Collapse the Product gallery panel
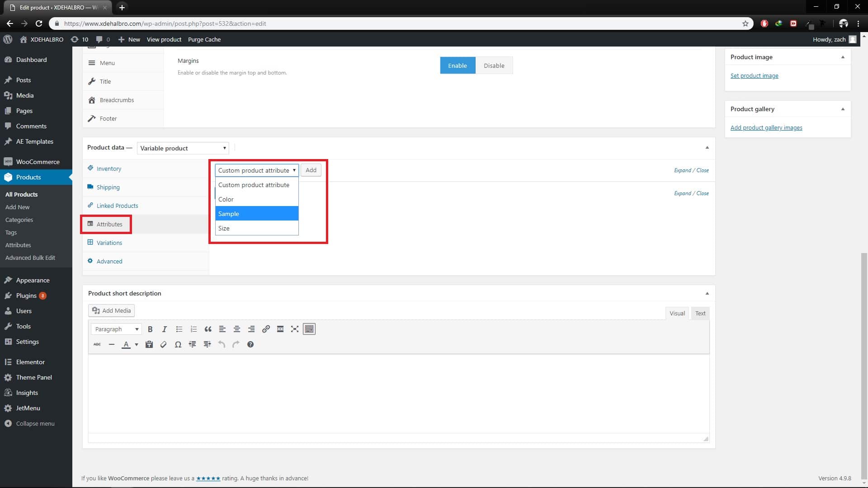This screenshot has width=868, height=488. pos(843,109)
